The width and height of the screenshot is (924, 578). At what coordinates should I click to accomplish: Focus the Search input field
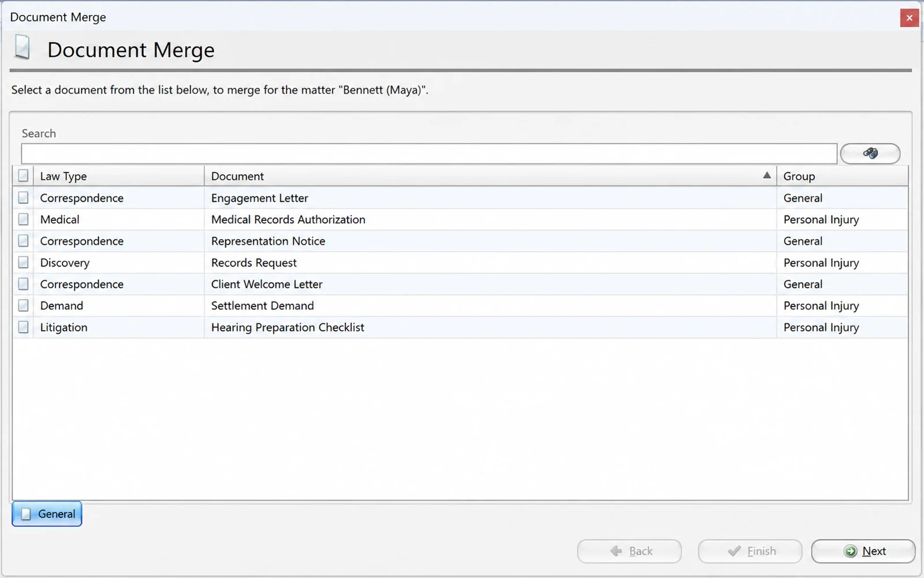click(x=429, y=154)
